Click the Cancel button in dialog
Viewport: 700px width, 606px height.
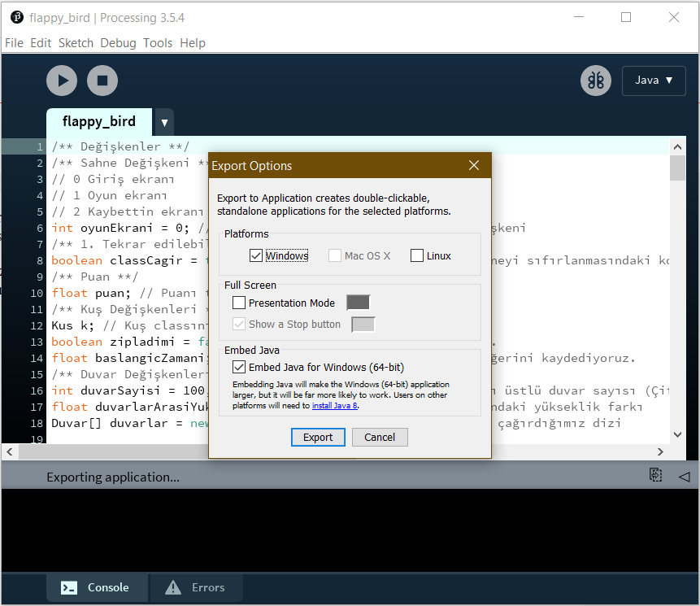click(x=380, y=437)
